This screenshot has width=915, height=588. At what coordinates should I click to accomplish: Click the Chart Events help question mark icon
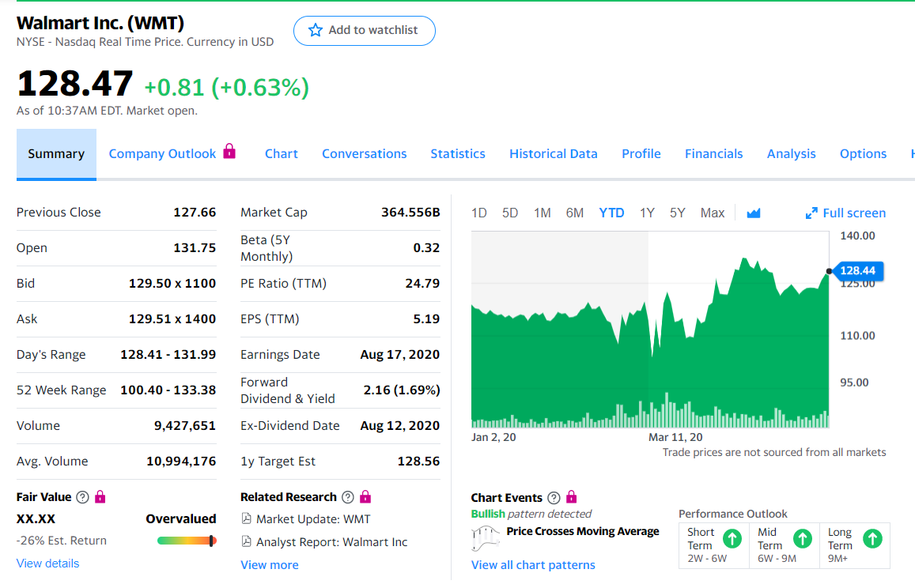pyautogui.click(x=554, y=498)
